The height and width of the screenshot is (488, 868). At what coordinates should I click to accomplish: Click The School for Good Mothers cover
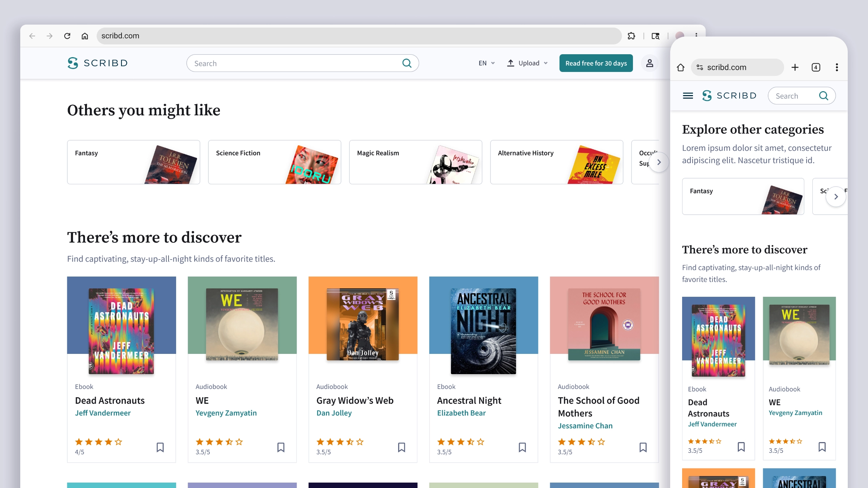604,324
